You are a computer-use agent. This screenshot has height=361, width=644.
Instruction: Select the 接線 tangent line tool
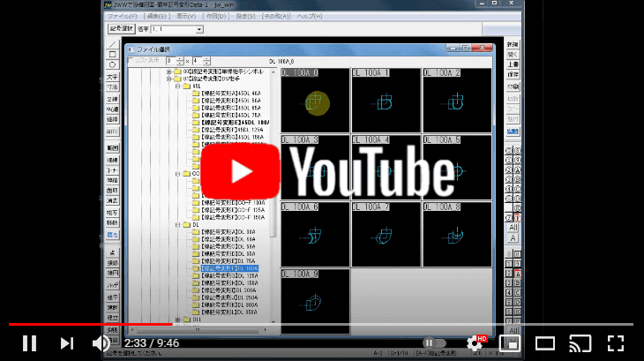[x=112, y=263]
